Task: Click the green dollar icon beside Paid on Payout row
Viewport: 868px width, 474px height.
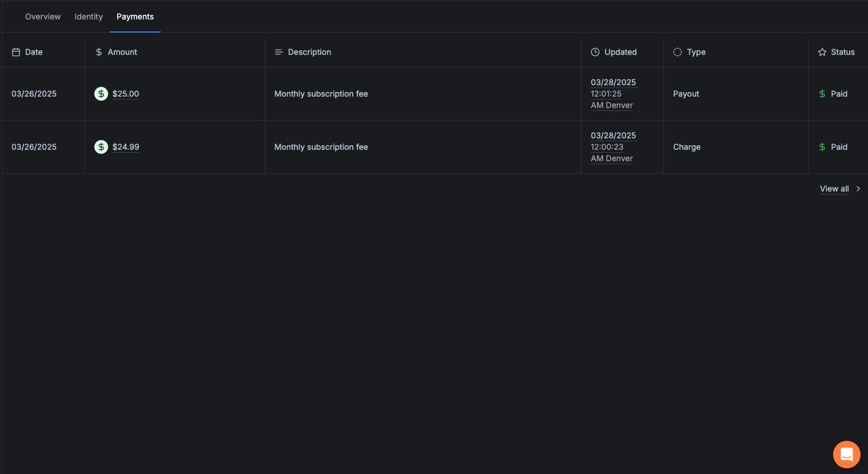Action: pos(822,93)
